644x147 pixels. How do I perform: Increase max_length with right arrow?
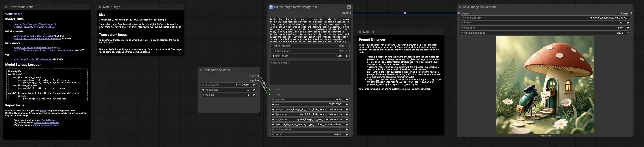(347, 56)
